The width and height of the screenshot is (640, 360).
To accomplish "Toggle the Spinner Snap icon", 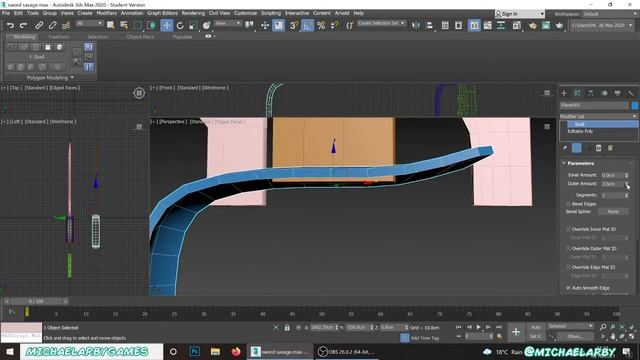I will [335, 25].
